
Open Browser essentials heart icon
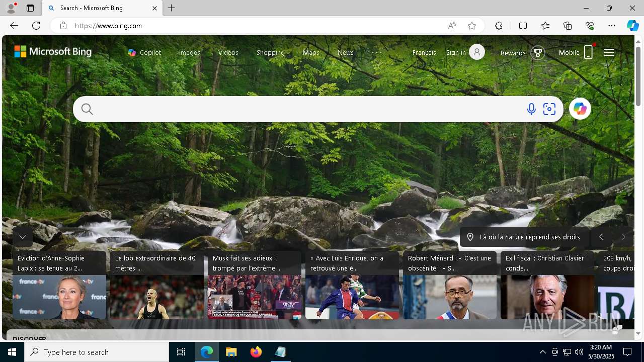[x=590, y=26]
